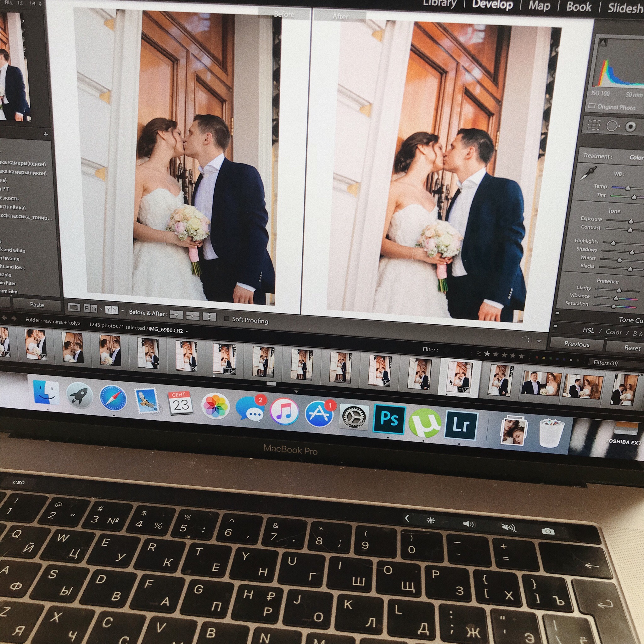Select Color tab in HSL panel

pyautogui.click(x=614, y=332)
